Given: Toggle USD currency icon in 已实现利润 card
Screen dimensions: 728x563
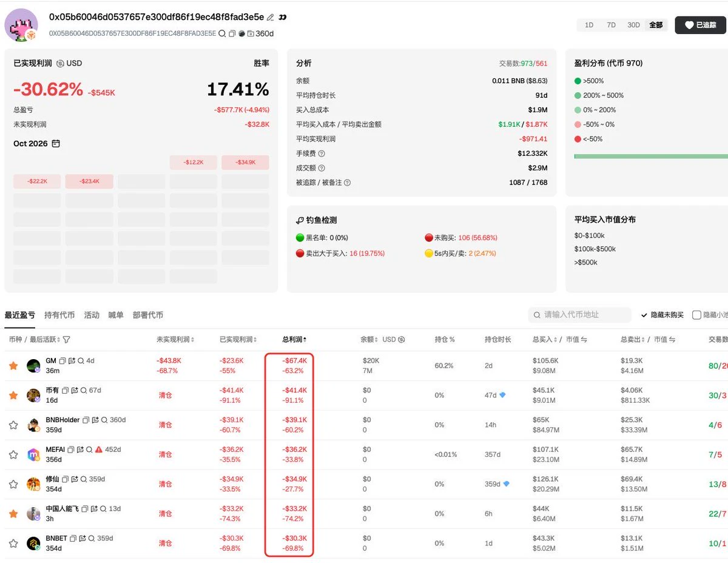Looking at the screenshot, I should click(x=60, y=64).
